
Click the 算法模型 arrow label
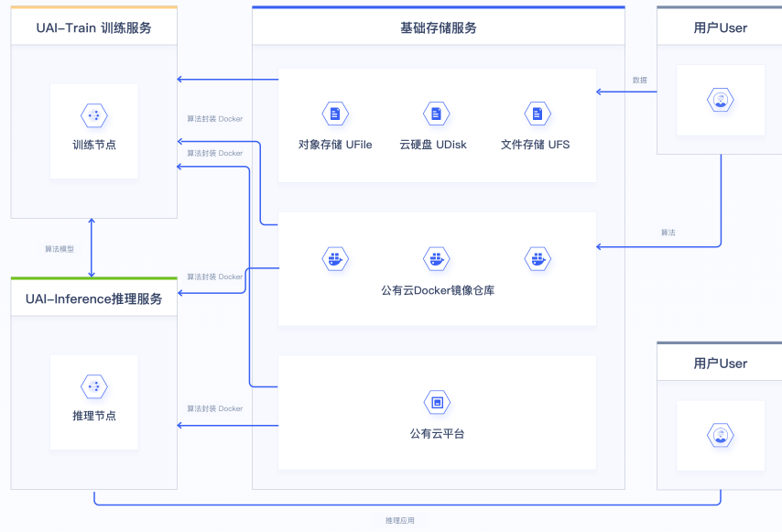pos(60,249)
